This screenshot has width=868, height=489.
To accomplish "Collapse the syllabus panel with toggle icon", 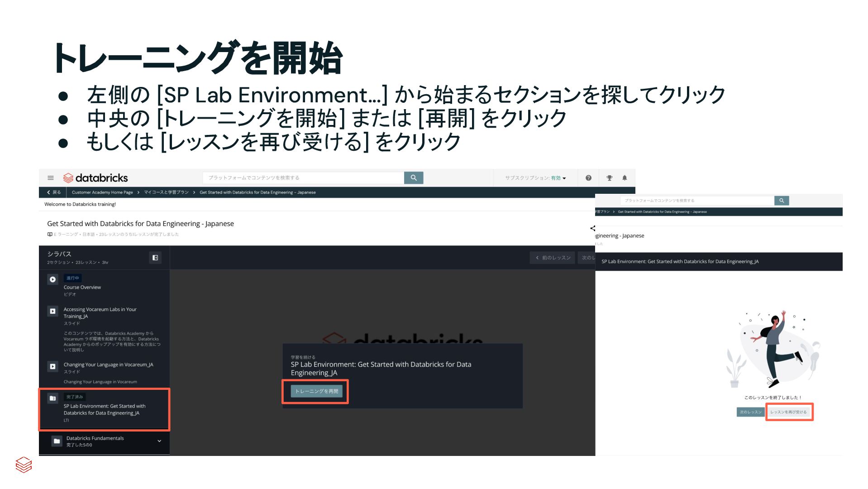I will tap(155, 258).
